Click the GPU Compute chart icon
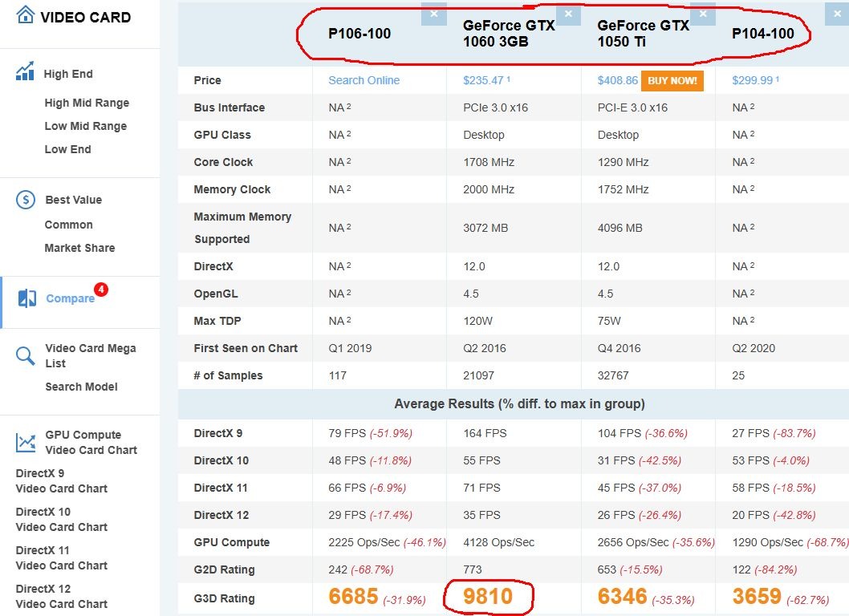The image size is (849, 616). point(26,442)
